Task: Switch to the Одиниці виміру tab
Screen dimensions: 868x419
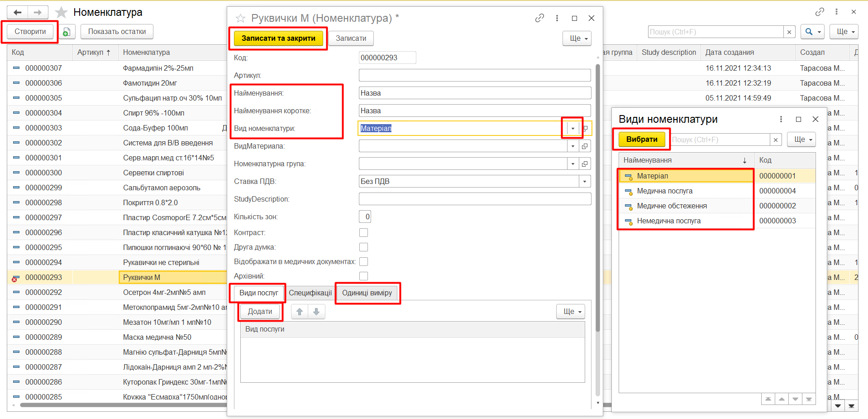Action: pos(367,293)
